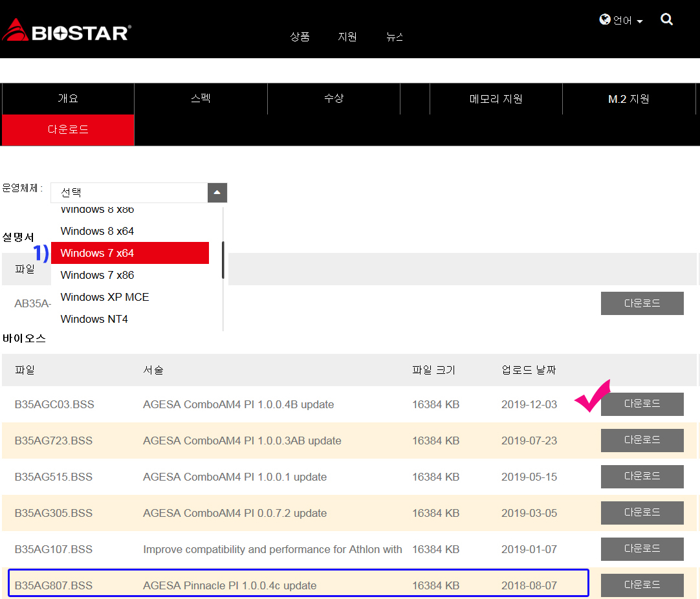Switch to the 수상 tab

tap(334, 98)
